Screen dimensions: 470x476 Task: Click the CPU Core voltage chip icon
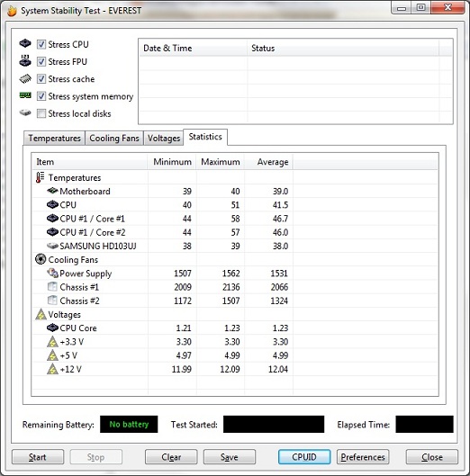click(52, 328)
